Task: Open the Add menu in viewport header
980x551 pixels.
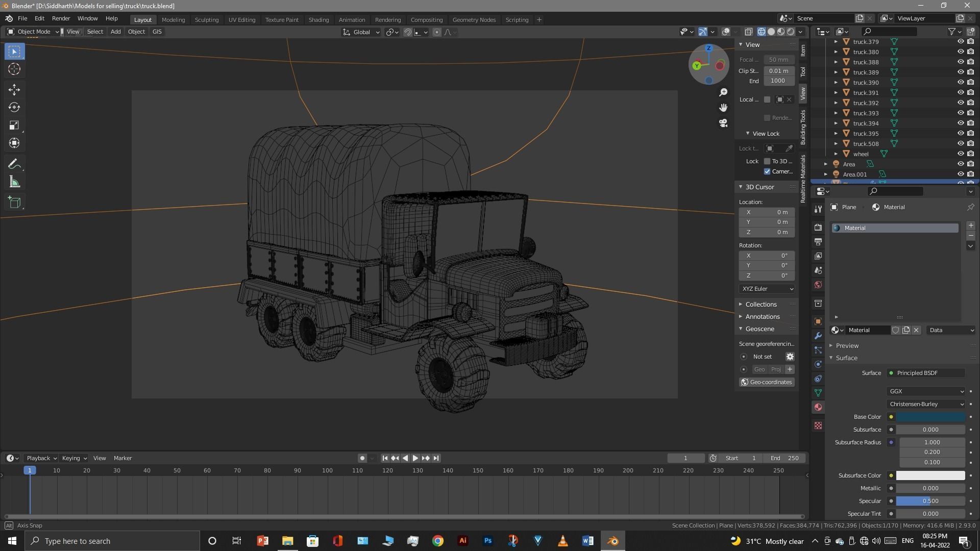Action: (x=115, y=32)
